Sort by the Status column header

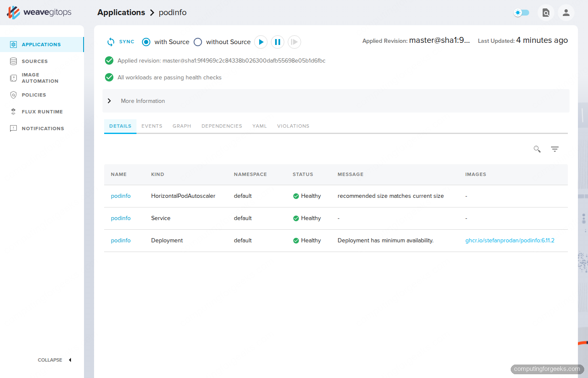coord(303,174)
